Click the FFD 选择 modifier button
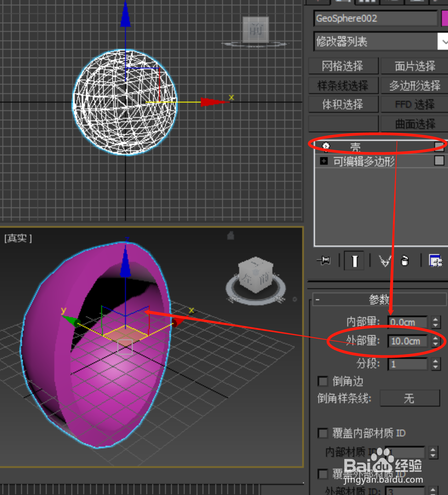The height and width of the screenshot is (495, 448). pyautogui.click(x=414, y=104)
